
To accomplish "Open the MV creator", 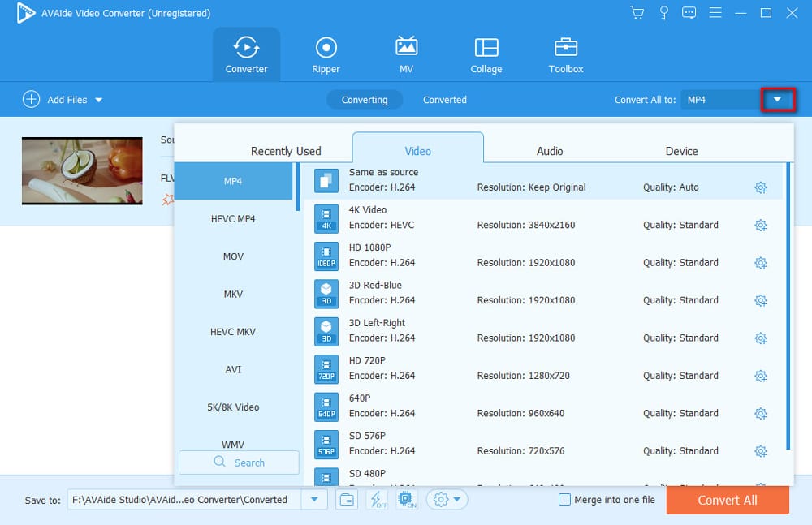I will 405,54.
